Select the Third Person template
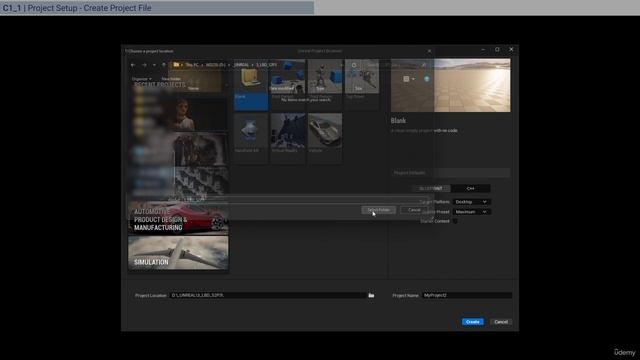The width and height of the screenshot is (640, 360). coord(325,85)
